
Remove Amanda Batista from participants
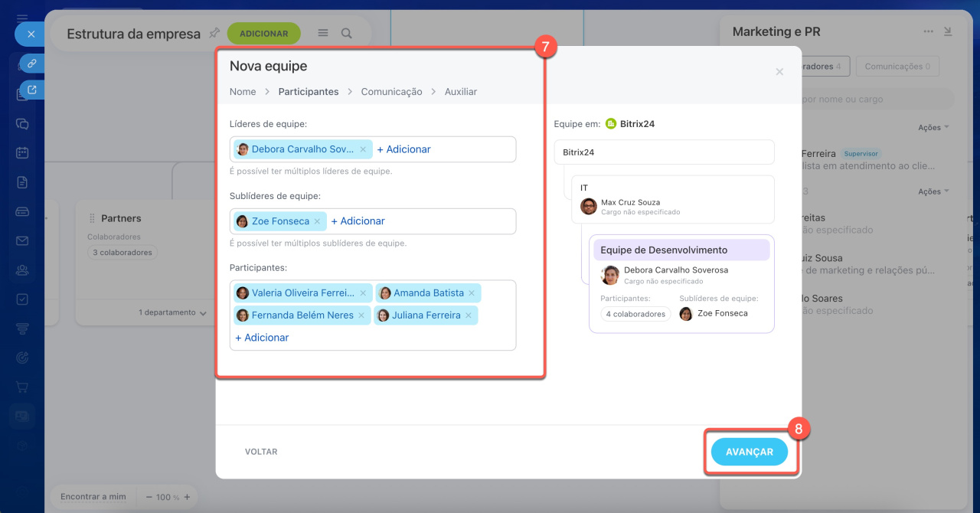(x=472, y=293)
